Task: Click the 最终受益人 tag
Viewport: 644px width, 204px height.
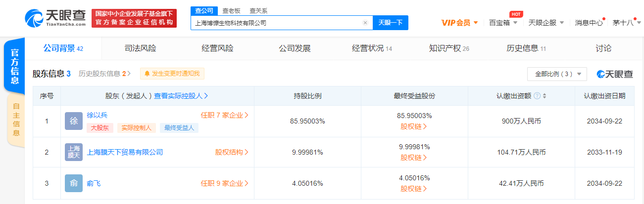Action: pyautogui.click(x=179, y=128)
